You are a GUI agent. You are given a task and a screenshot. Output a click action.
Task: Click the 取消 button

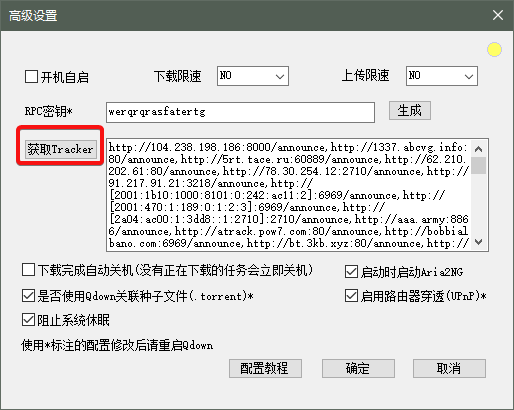449,368
